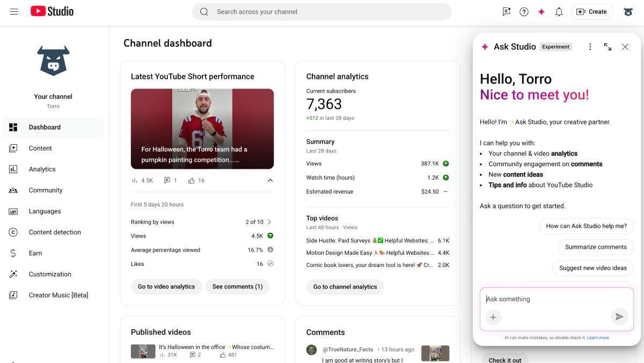Click the send arrow in Ask Studio chat
644x363 pixels.
pyautogui.click(x=619, y=317)
